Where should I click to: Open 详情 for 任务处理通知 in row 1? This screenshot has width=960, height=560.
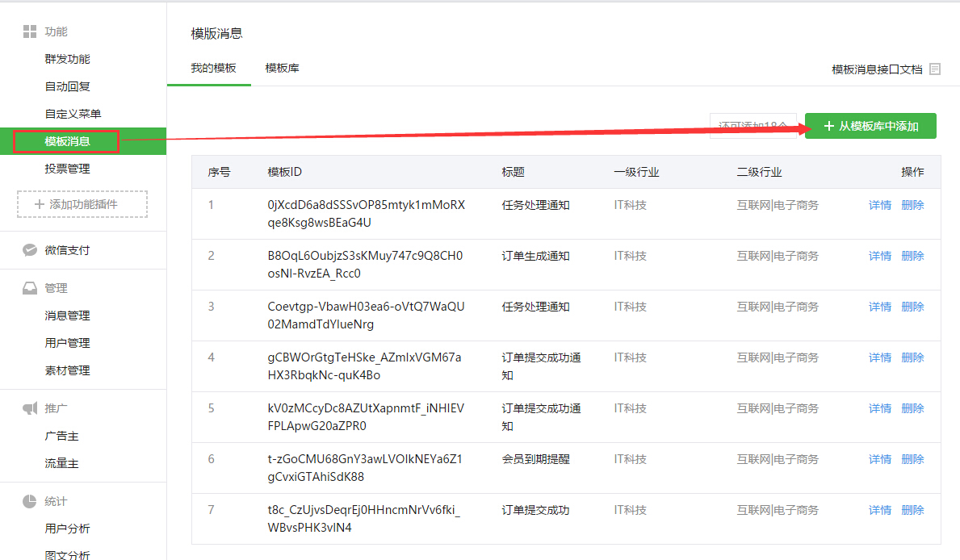(x=879, y=205)
